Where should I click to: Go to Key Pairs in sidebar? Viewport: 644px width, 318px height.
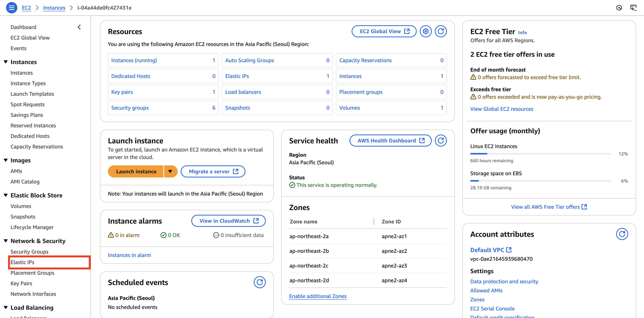(21, 283)
